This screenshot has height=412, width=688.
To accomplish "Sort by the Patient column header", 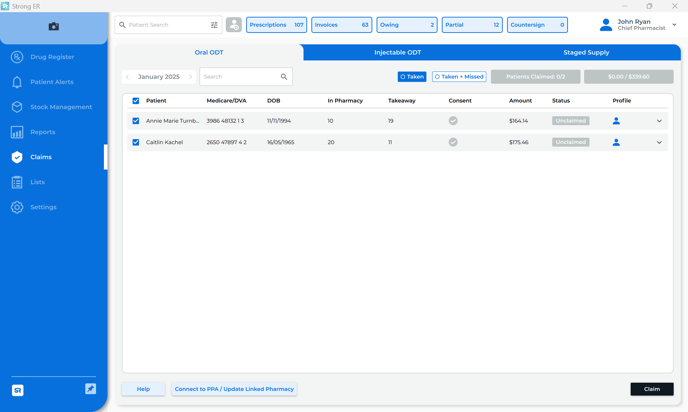I will click(x=156, y=101).
